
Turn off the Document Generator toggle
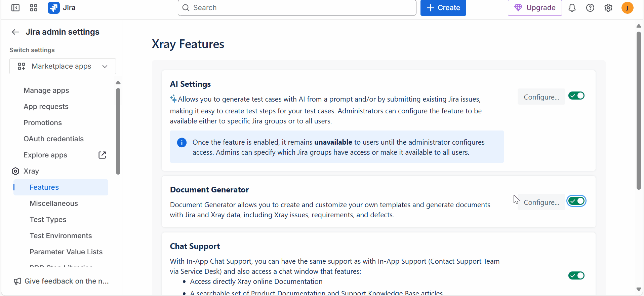pyautogui.click(x=576, y=201)
